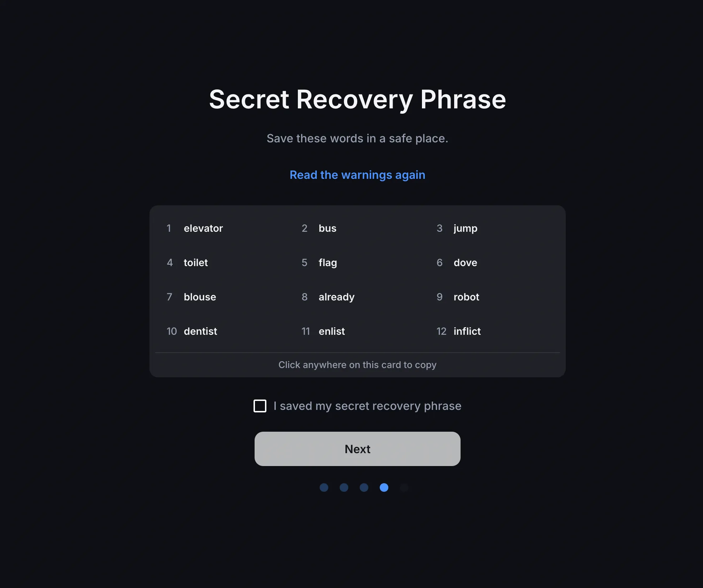Click the word 'already' in the phrase
This screenshot has width=703, height=588.
pos(336,297)
